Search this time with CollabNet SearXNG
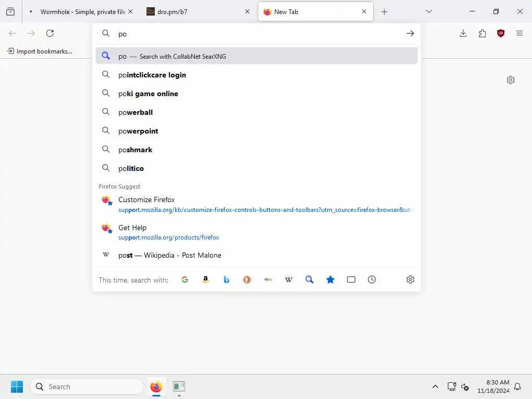532x399 pixels. (310, 280)
